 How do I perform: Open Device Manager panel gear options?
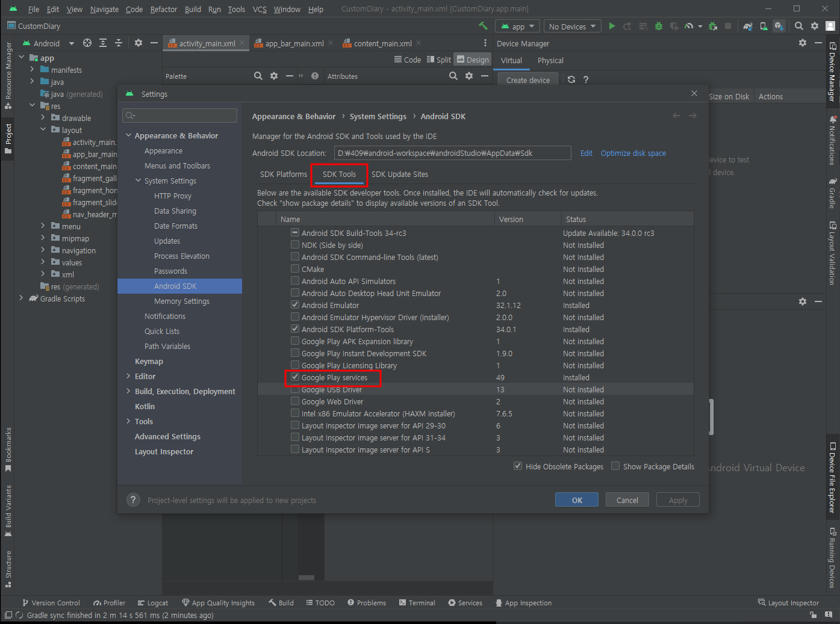[802, 43]
